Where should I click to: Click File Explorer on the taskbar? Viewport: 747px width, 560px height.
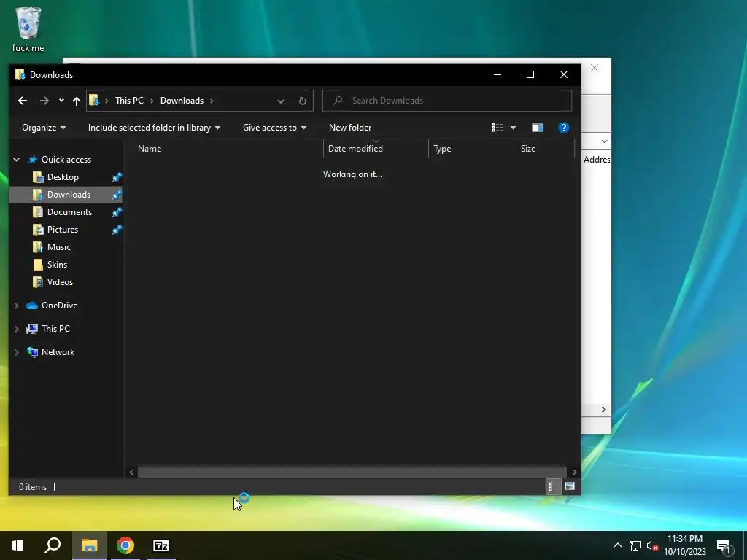(89, 545)
